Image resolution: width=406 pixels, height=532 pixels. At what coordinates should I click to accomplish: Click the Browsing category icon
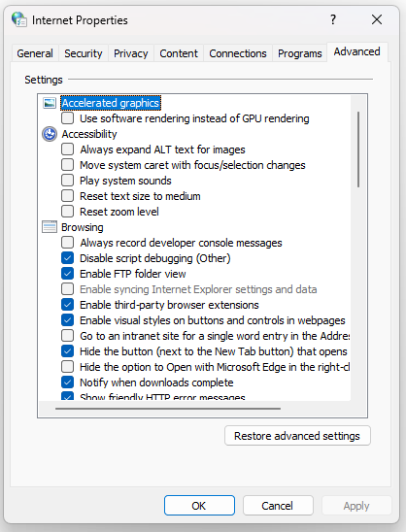(x=50, y=227)
